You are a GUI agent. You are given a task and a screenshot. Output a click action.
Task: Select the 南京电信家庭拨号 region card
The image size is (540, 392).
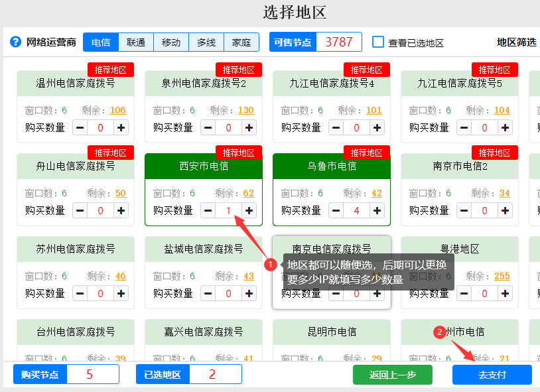(x=331, y=249)
